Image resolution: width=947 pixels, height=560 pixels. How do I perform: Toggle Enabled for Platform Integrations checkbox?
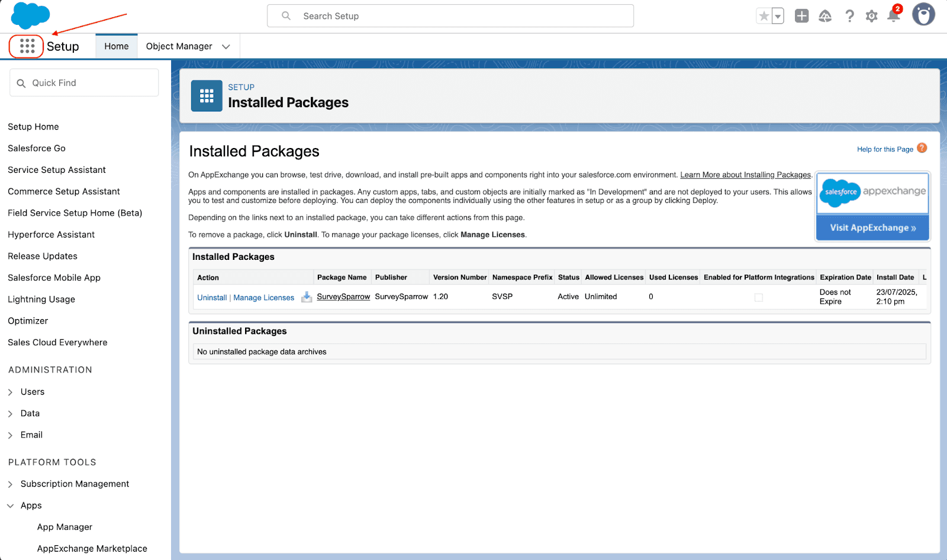pos(758,298)
